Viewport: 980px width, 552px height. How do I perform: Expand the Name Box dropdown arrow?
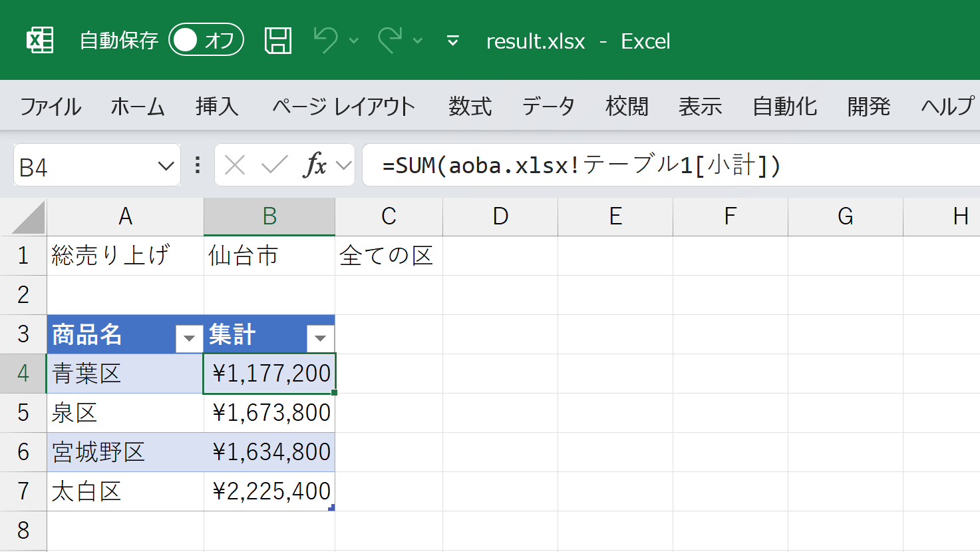coord(166,166)
